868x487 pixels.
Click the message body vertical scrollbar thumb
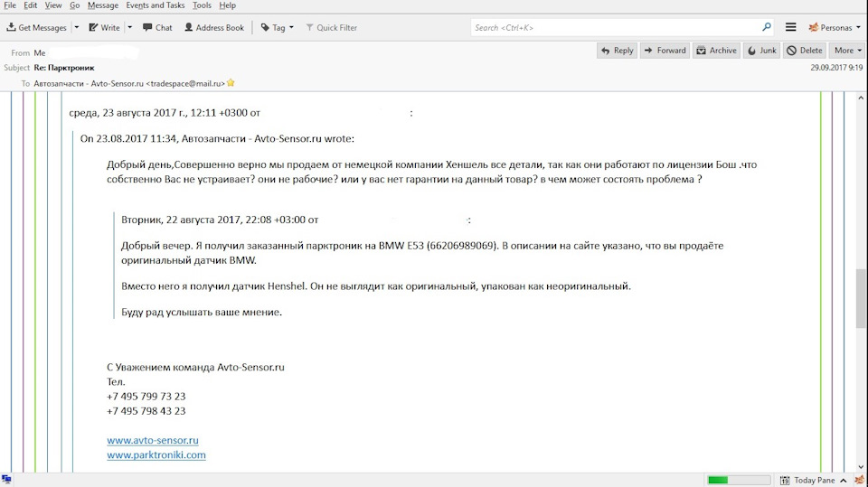[x=861, y=298]
